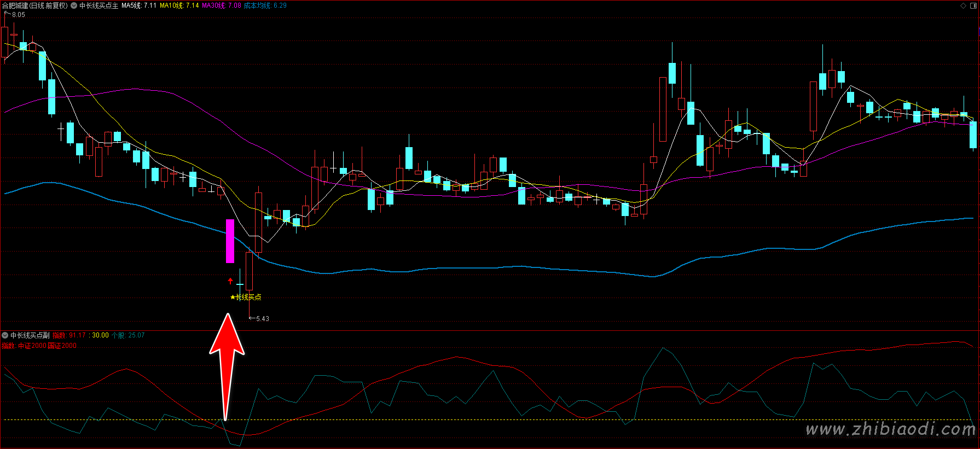Open the main indicator dropdown arrow
The height and width of the screenshot is (449, 980).
74,5
